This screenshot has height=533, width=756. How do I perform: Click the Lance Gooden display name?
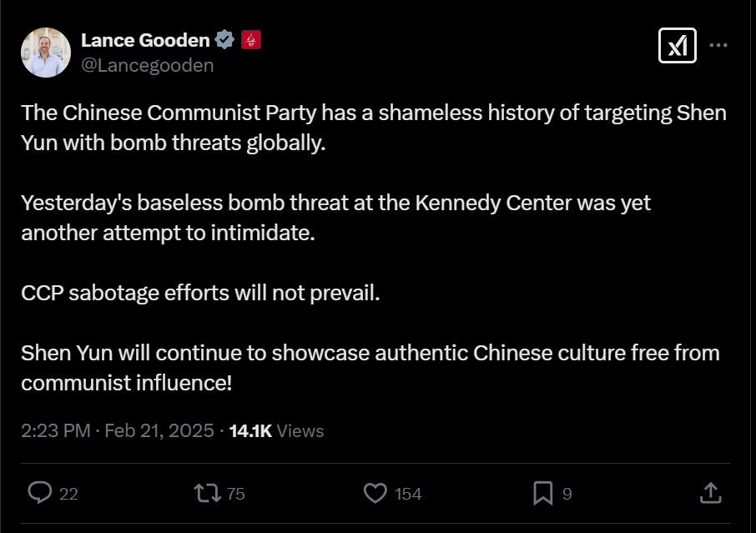[x=145, y=39]
